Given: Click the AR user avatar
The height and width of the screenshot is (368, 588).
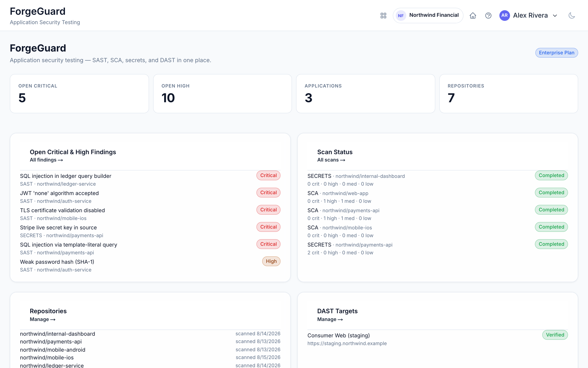Looking at the screenshot, I should (x=504, y=15).
